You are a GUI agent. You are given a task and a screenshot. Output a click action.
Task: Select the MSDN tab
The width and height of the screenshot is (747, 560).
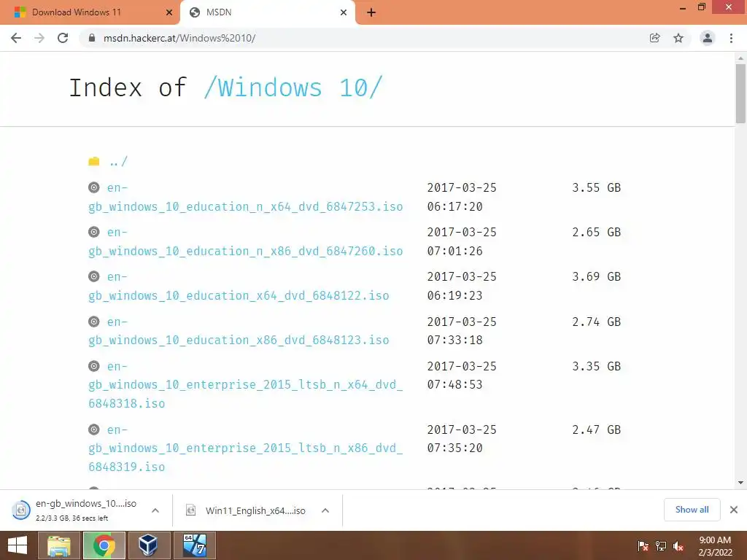[268, 12]
